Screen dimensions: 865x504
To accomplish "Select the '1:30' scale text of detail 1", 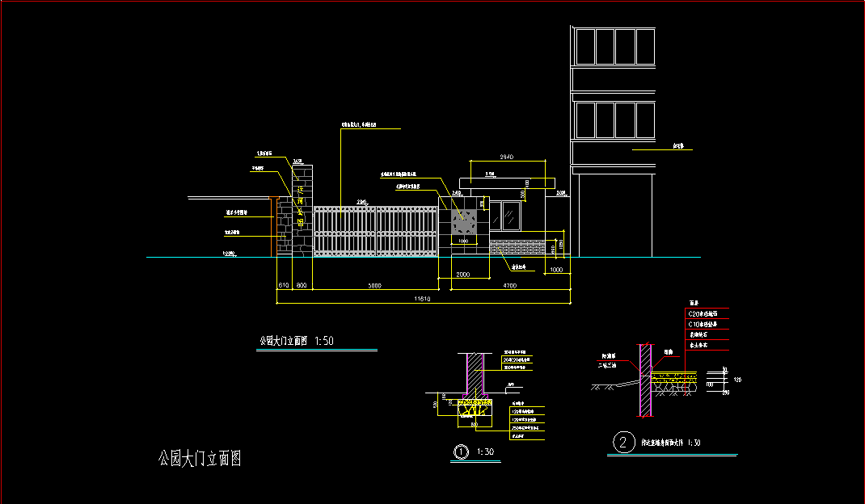I will 486,451.
